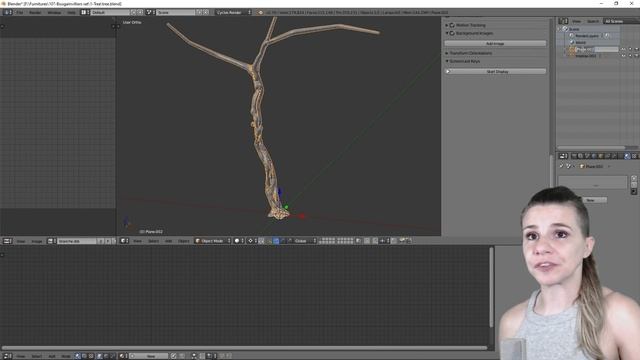Click the image name field in the image editor
The width and height of the screenshot is (640, 360).
click(77, 241)
